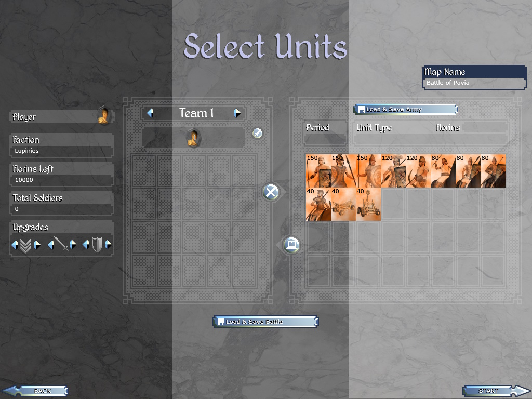
Task: Decrease the shield armour upgrade
Action: [86, 245]
